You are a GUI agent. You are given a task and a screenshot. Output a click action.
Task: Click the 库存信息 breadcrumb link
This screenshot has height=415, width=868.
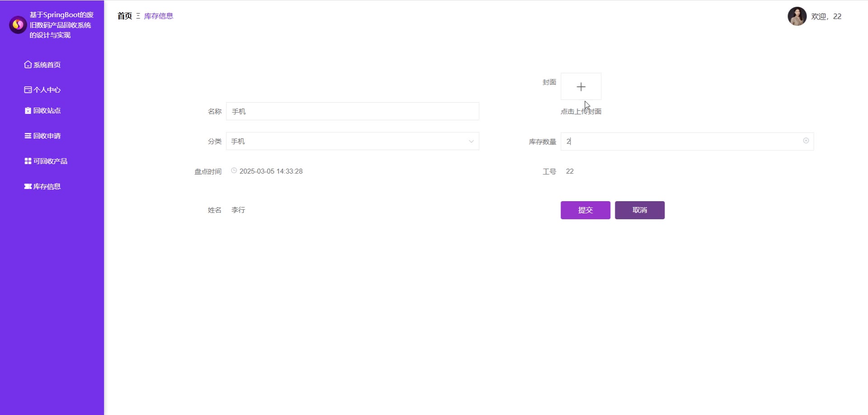click(159, 16)
